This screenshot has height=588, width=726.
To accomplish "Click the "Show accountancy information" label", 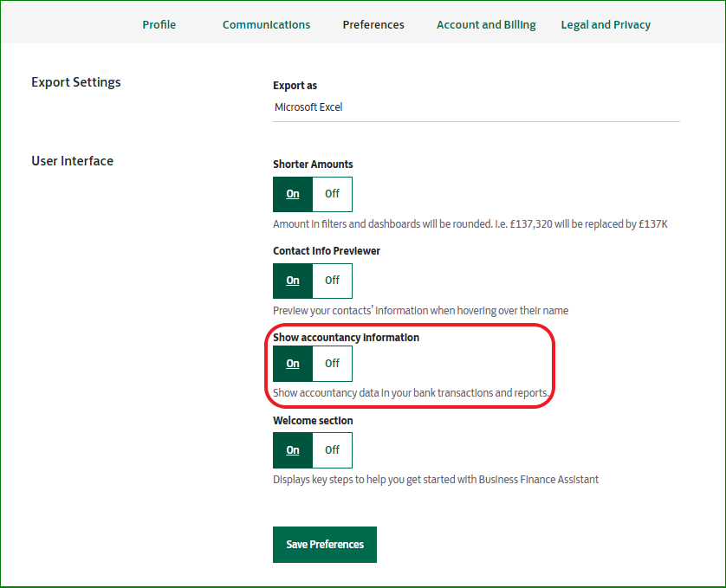I will (x=346, y=337).
